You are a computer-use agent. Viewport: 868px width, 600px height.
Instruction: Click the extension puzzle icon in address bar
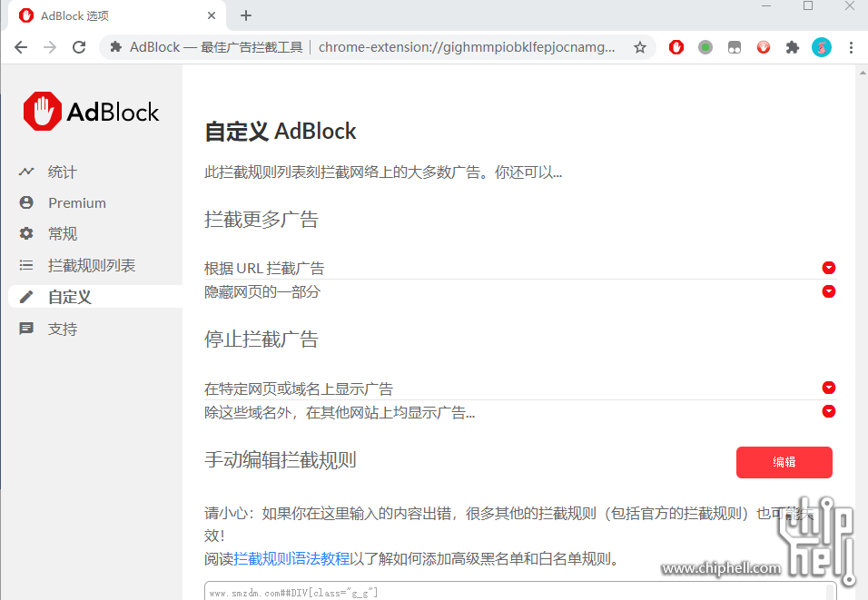point(115,47)
